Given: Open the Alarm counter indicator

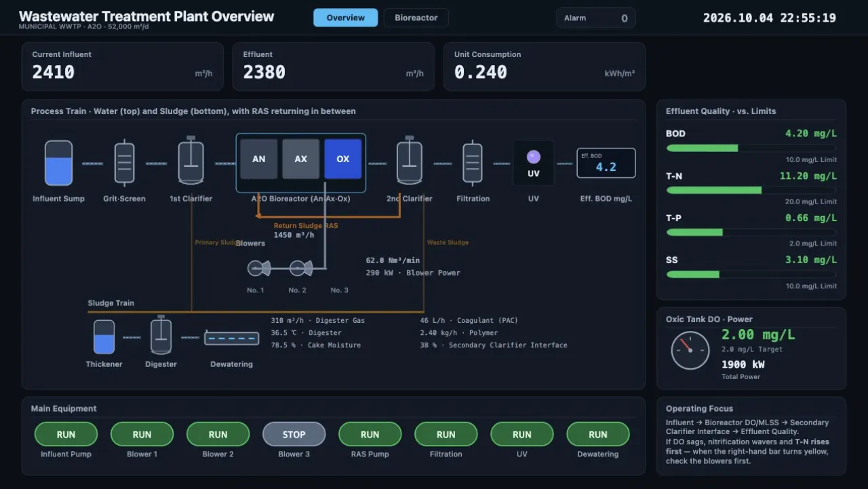Looking at the screenshot, I should point(596,18).
